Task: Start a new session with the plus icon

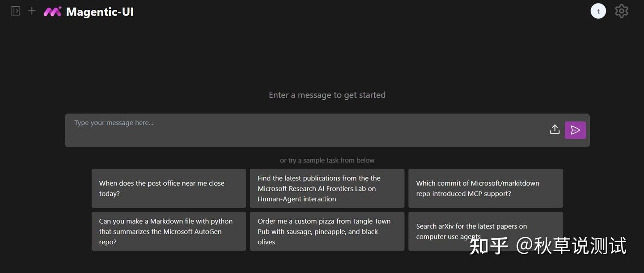Action: (31, 10)
